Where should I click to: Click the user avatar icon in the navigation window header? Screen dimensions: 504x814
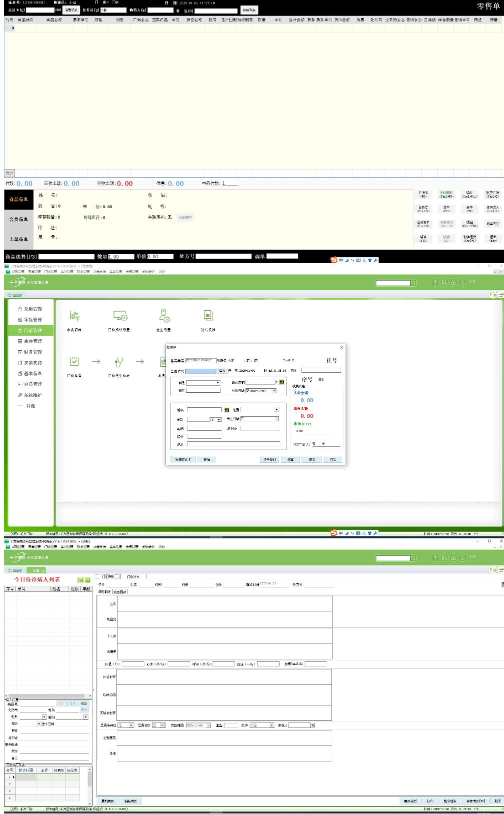(462, 283)
